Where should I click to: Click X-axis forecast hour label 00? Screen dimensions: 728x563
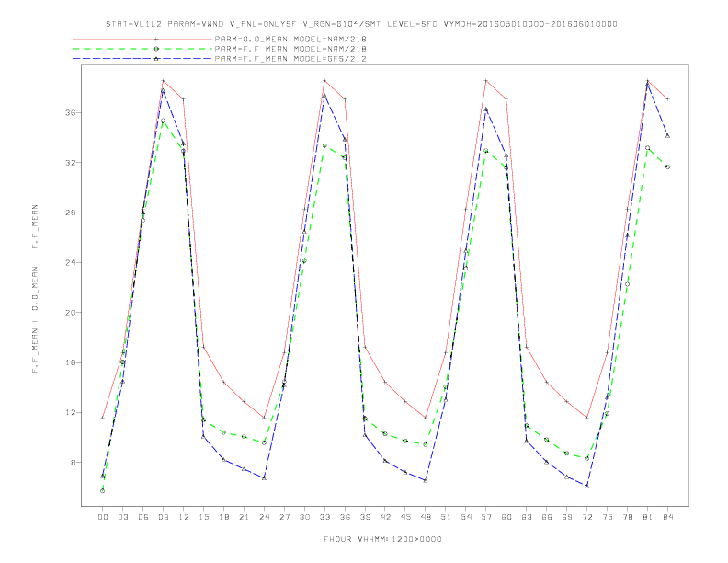103,517
